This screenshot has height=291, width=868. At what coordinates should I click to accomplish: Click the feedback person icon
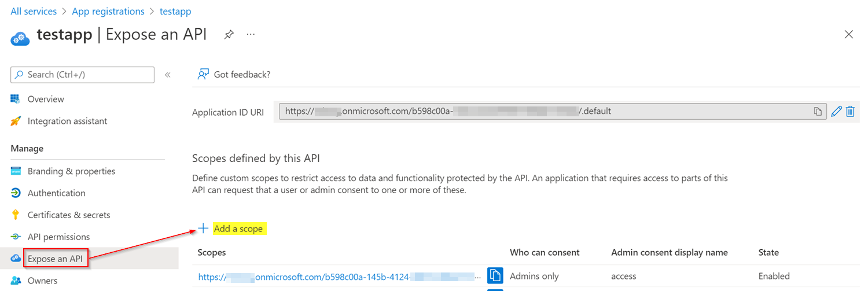tap(203, 75)
